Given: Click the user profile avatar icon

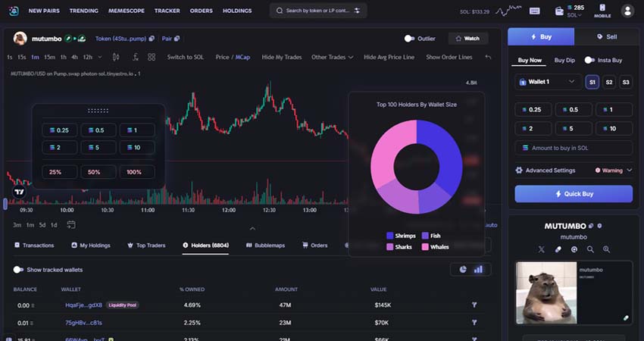Looking at the screenshot, I should pos(627,11).
